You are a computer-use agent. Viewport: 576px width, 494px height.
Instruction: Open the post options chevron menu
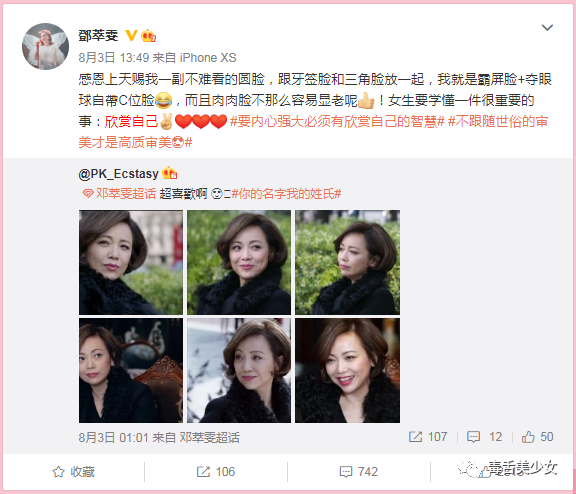[x=547, y=28]
